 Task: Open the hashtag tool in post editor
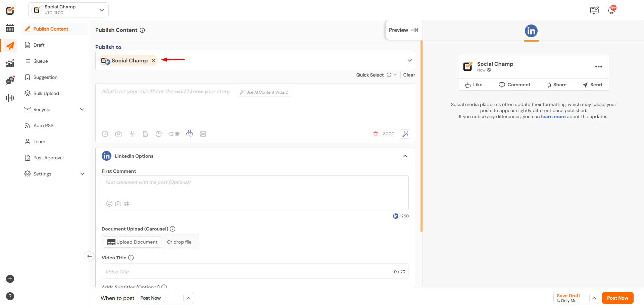point(132,134)
